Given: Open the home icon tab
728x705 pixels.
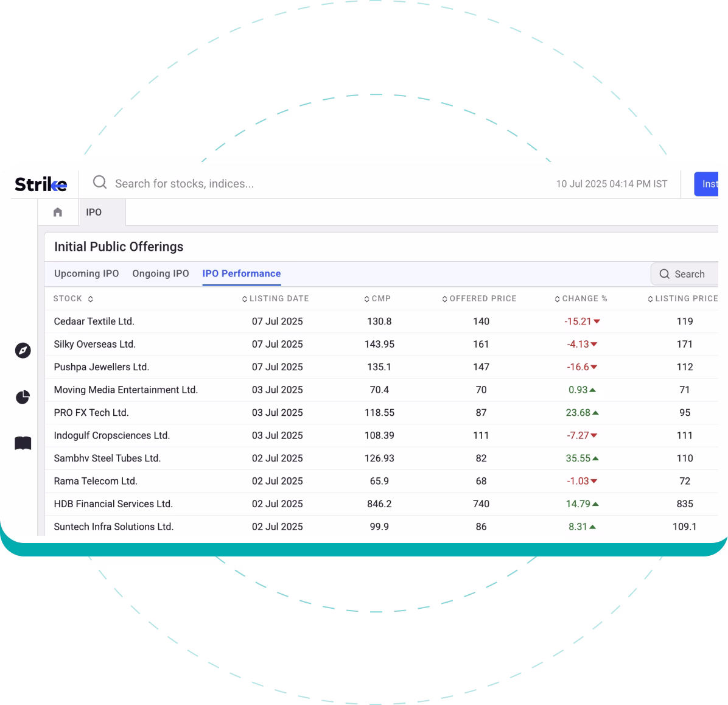Looking at the screenshot, I should [x=58, y=212].
